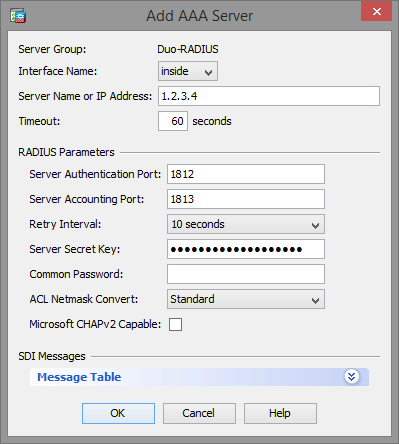Click the ASDM application icon in title bar

[x=18, y=16]
